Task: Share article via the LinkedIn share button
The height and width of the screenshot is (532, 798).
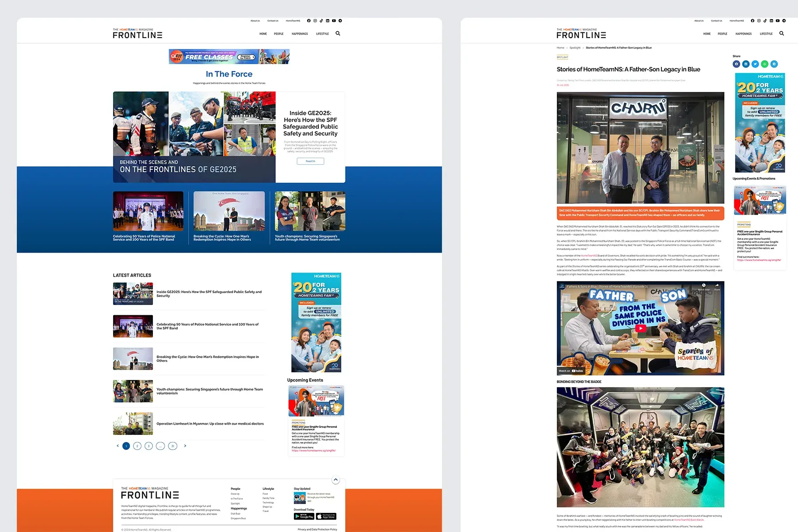Action: (x=746, y=64)
